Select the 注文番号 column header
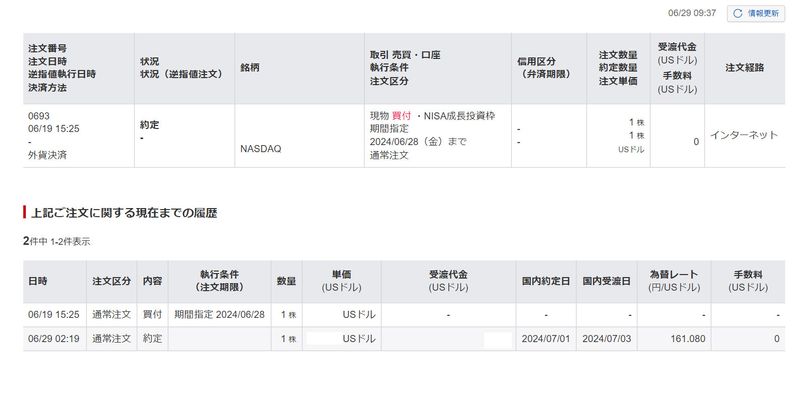The width and height of the screenshot is (800, 408). tap(47, 47)
